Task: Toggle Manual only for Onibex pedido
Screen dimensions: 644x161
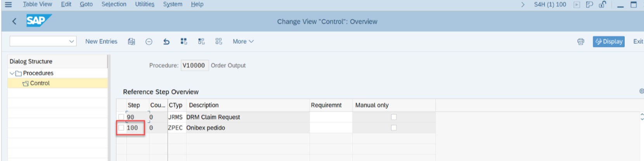Action: [x=394, y=128]
